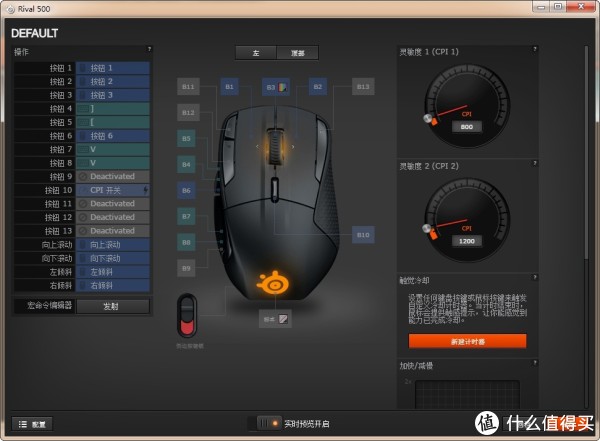Image resolution: width=600 pixels, height=441 pixels.
Task: Click the CPI 1 dial knob
Action: click(x=428, y=118)
